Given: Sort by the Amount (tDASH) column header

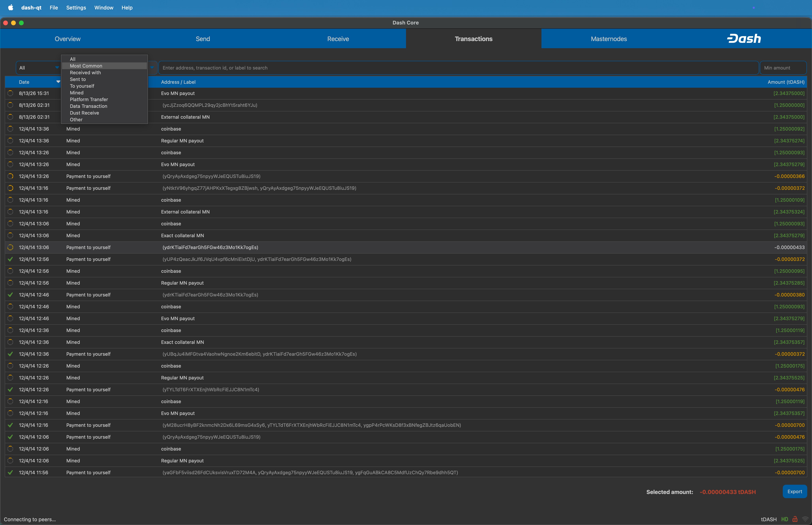Looking at the screenshot, I should pos(786,82).
